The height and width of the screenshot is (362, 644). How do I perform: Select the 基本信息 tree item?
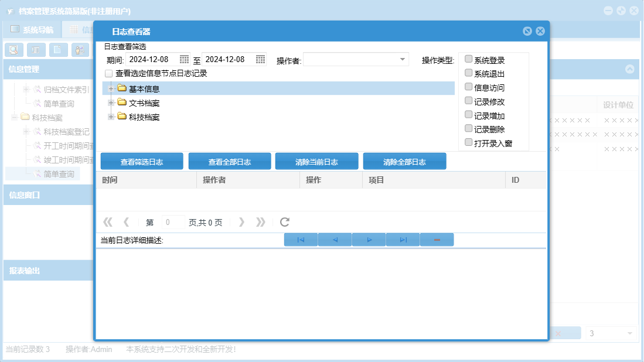click(x=144, y=89)
